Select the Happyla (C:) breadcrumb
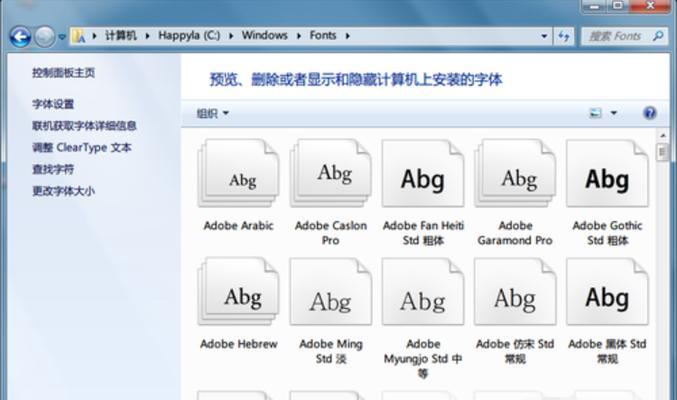The height and width of the screenshot is (400, 677). [189, 35]
